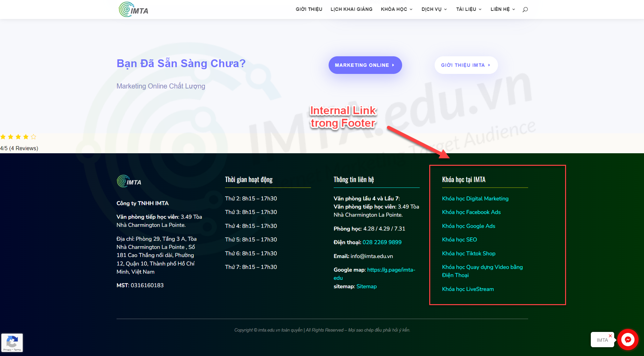Click the reCAPTCHA badge

[x=12, y=342]
